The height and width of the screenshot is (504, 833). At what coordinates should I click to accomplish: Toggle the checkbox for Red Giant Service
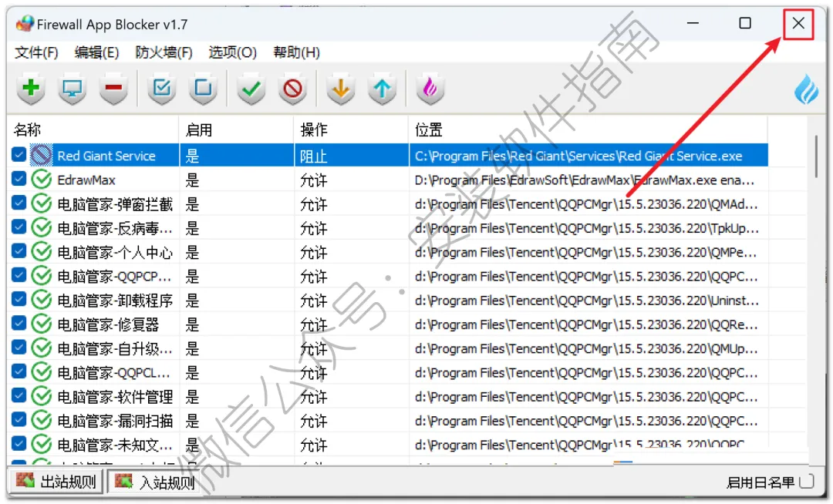coord(19,154)
